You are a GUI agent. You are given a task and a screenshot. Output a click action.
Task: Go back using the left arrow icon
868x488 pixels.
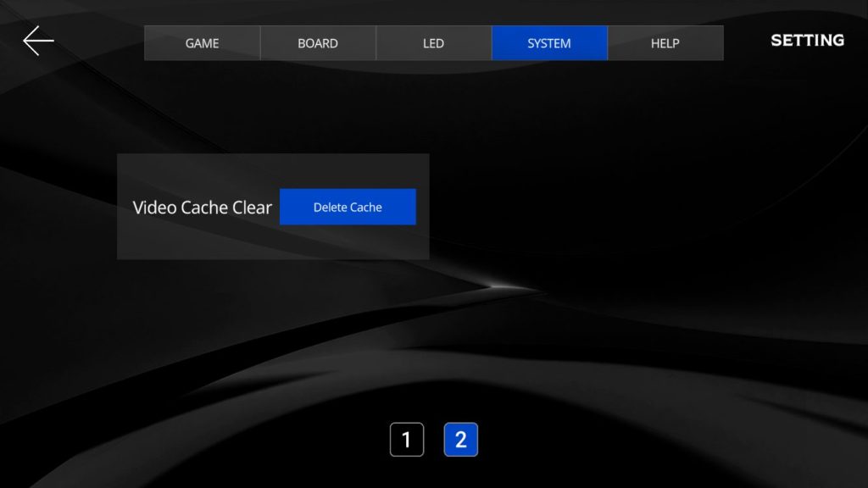point(38,41)
